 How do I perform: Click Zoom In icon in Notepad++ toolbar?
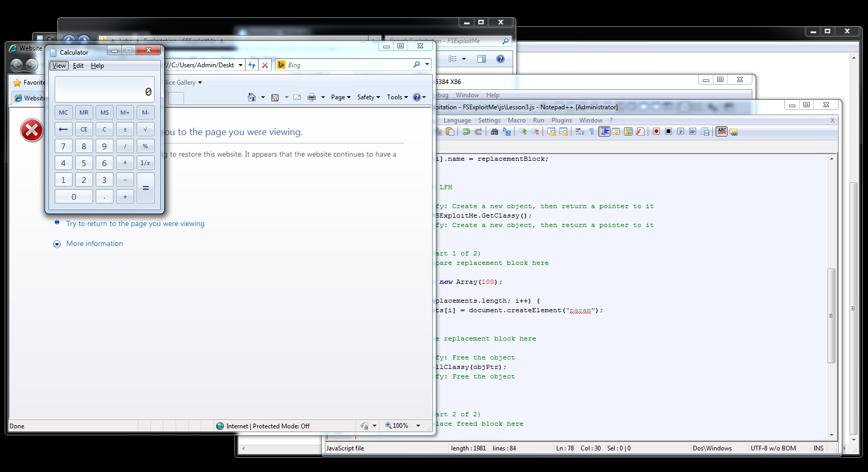(523, 131)
